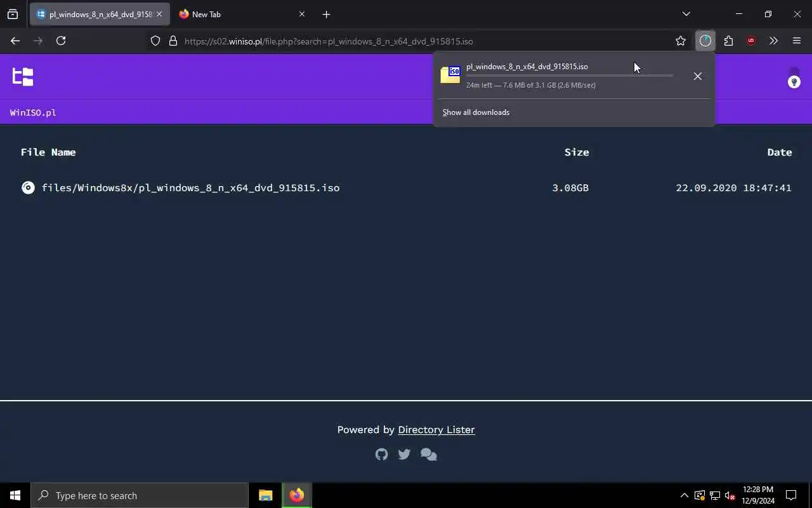Select the 3.08GB size text
The height and width of the screenshot is (508, 812).
tap(570, 188)
